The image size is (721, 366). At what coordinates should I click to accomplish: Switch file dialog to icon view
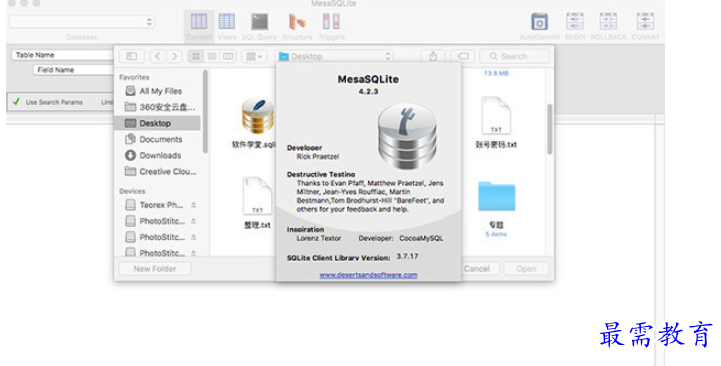pos(196,56)
